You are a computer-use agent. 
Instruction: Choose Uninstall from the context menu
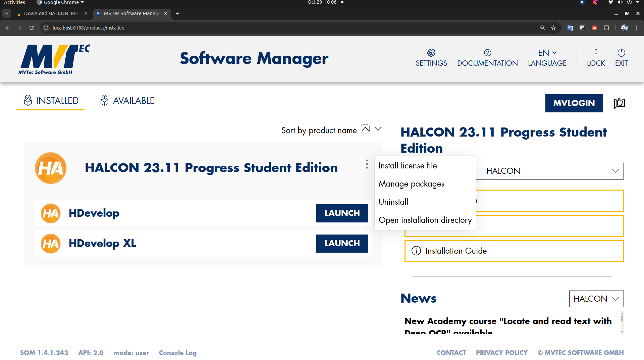pyautogui.click(x=393, y=202)
